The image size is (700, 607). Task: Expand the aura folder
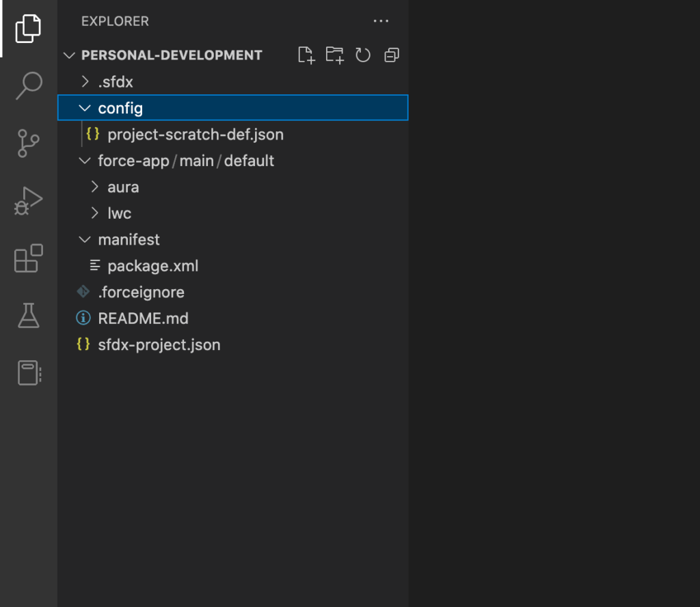pyautogui.click(x=123, y=187)
